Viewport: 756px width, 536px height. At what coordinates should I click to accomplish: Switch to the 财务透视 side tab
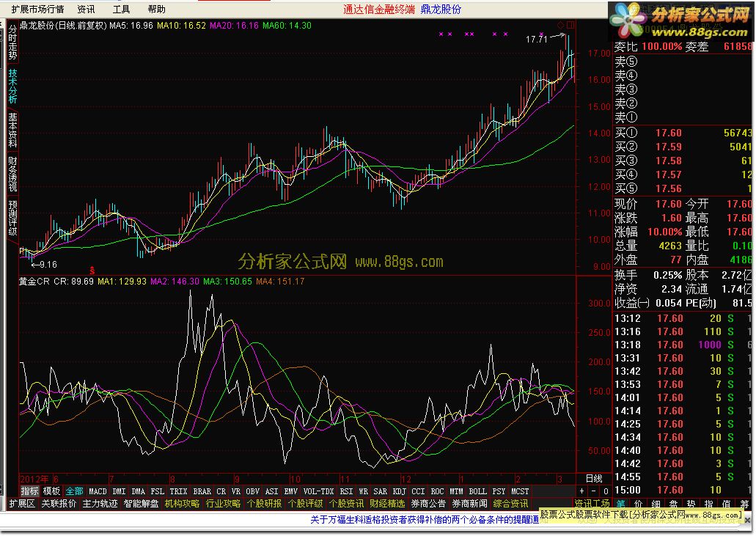12,174
